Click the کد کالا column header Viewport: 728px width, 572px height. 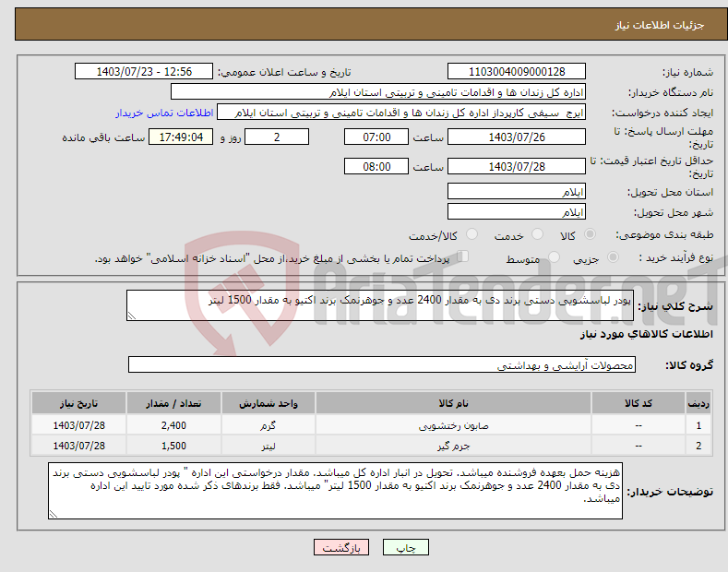638,403
